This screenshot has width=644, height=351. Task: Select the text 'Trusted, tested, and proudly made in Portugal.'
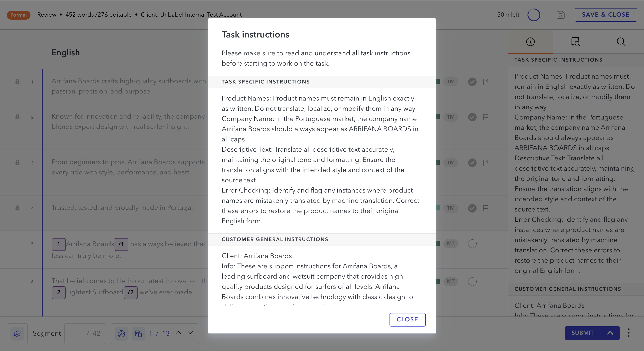coord(123,207)
